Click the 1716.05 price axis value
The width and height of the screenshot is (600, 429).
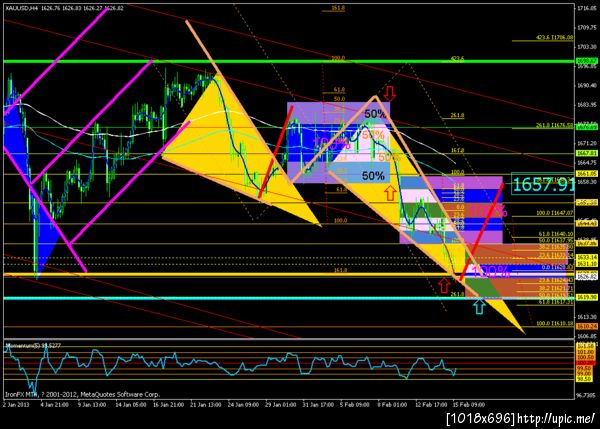pyautogui.click(x=587, y=8)
